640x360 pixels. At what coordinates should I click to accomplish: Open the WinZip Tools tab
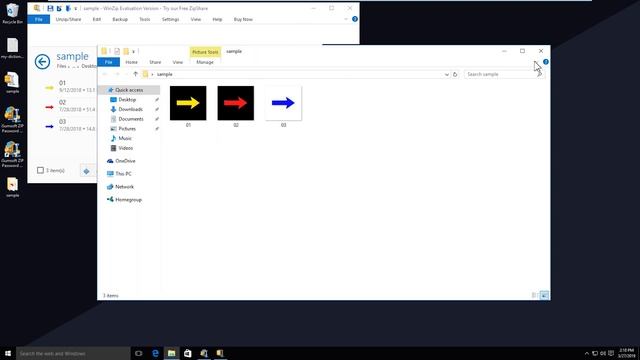pyautogui.click(x=144, y=19)
